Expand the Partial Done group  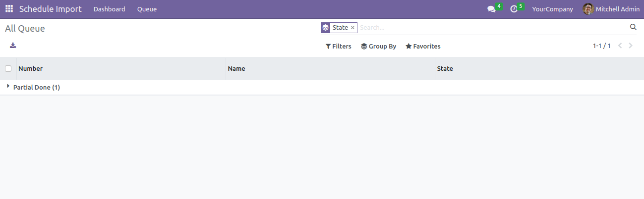(33, 87)
